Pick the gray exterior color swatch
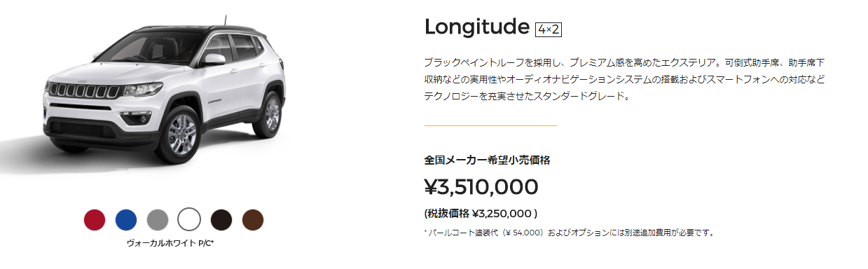Image resolution: width=868 pixels, height=269 pixels. click(x=158, y=219)
